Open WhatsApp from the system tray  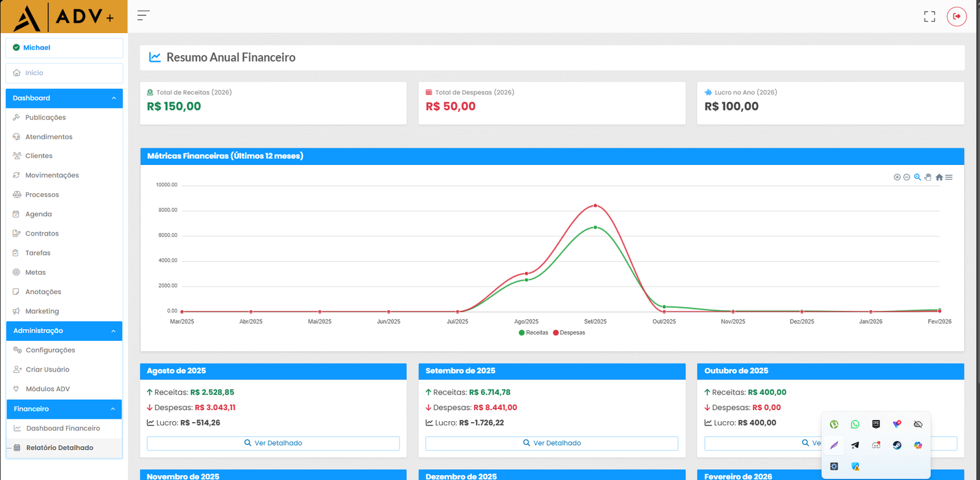(x=855, y=424)
